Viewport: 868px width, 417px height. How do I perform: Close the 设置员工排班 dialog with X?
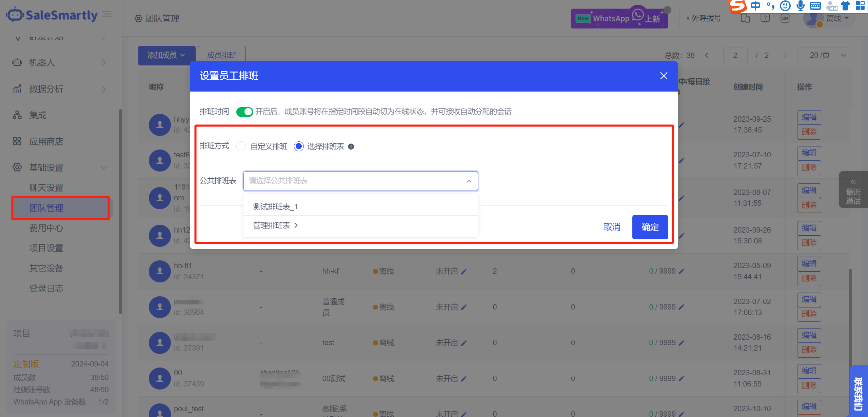[664, 76]
